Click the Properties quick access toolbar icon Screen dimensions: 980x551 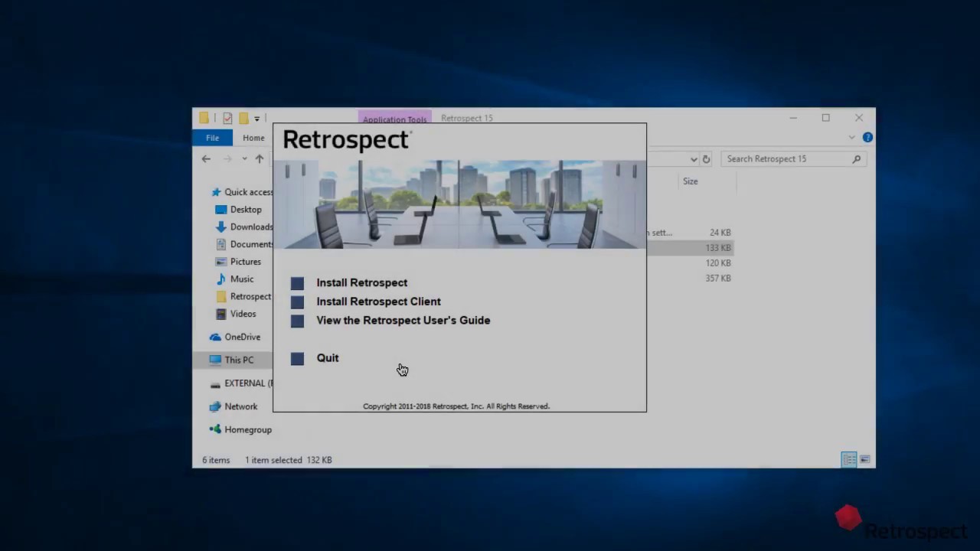[x=227, y=118]
